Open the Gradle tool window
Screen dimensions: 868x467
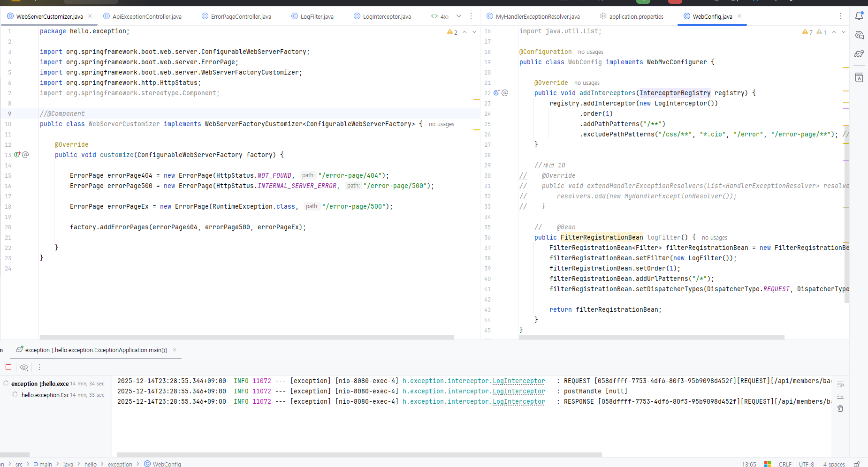pos(859,54)
